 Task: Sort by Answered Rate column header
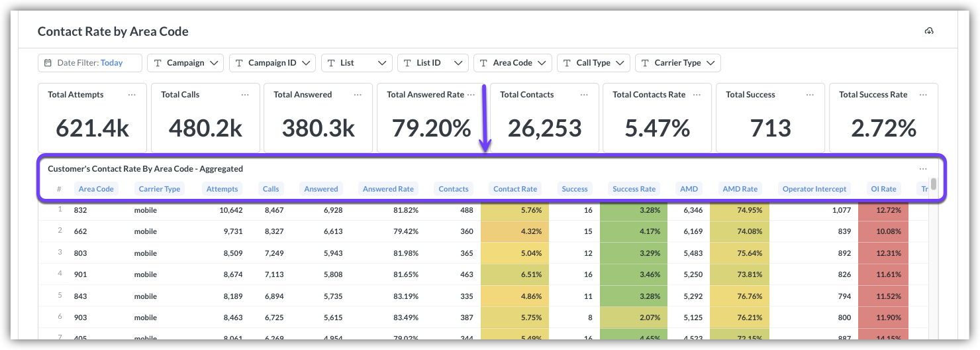pos(388,189)
